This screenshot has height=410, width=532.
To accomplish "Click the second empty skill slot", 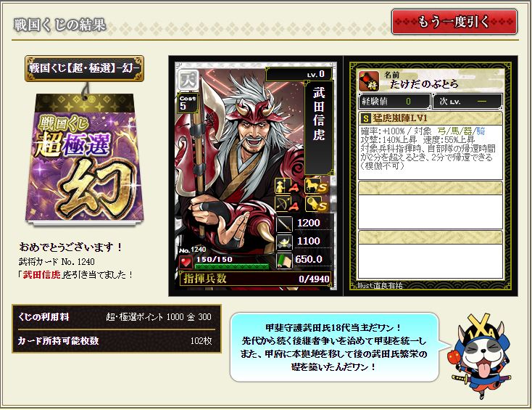I will click(x=431, y=205).
